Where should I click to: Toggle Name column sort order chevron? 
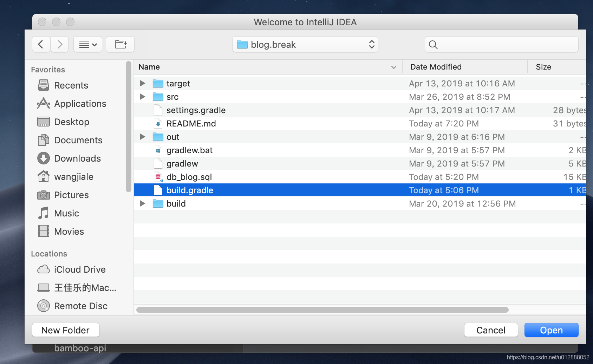click(x=394, y=67)
